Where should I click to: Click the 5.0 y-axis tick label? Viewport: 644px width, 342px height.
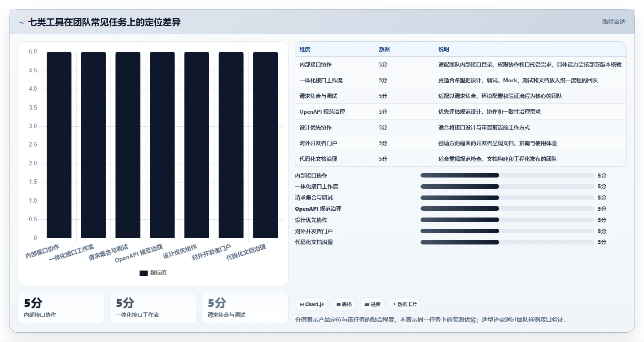(33, 52)
